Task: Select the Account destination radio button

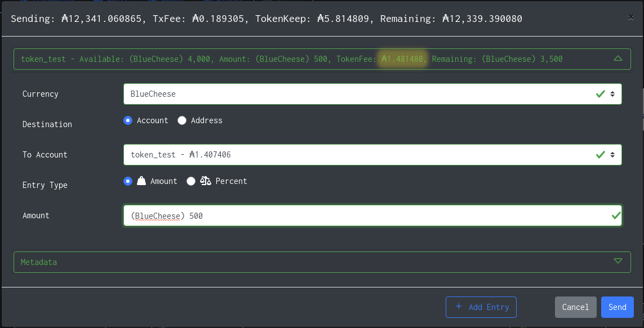Action: pyautogui.click(x=128, y=120)
